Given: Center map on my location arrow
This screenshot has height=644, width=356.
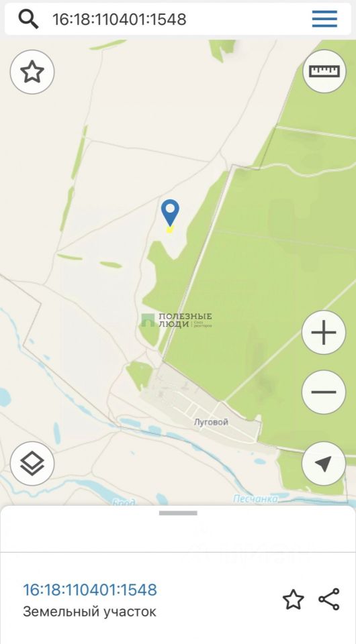Looking at the screenshot, I should tap(324, 464).
